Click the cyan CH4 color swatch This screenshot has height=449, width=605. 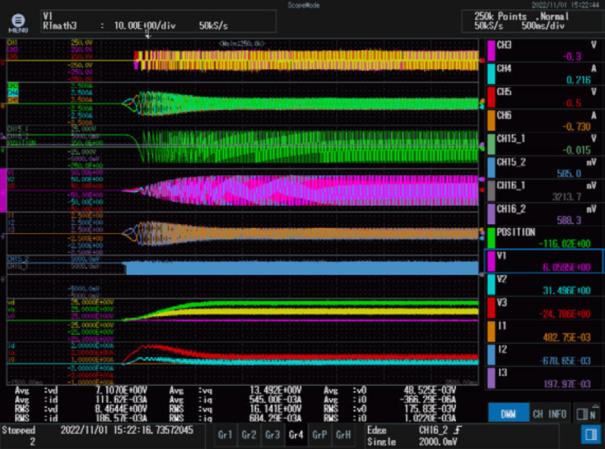point(491,74)
